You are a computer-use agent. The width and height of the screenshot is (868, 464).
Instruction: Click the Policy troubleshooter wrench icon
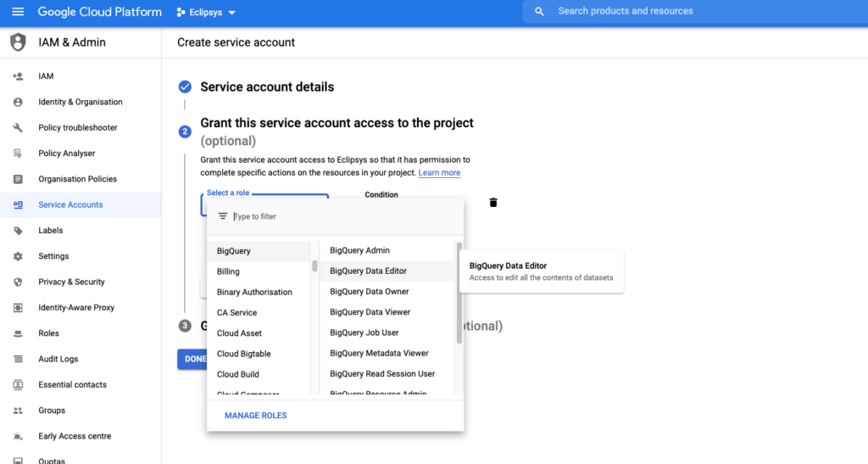(18, 128)
